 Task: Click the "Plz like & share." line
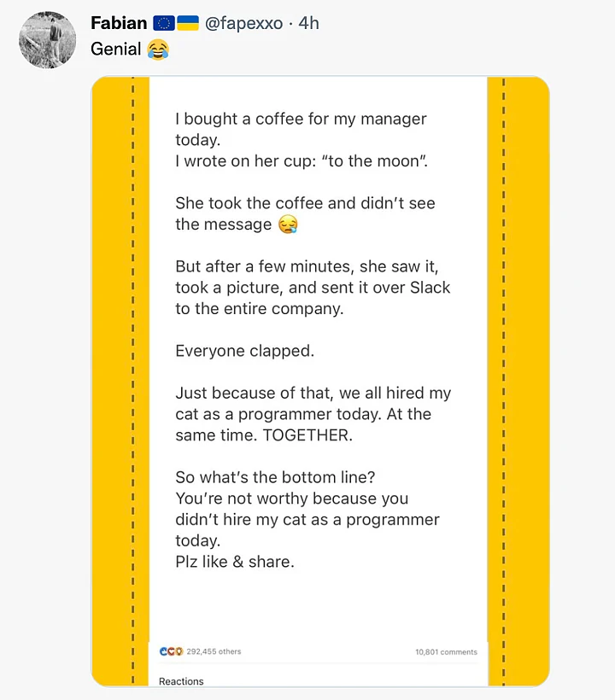pyautogui.click(x=235, y=562)
